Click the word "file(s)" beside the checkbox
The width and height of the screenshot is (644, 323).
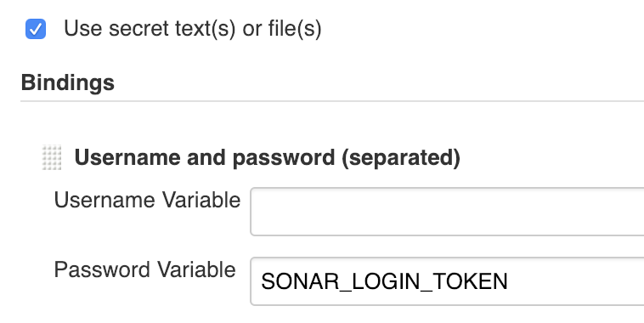(x=295, y=29)
